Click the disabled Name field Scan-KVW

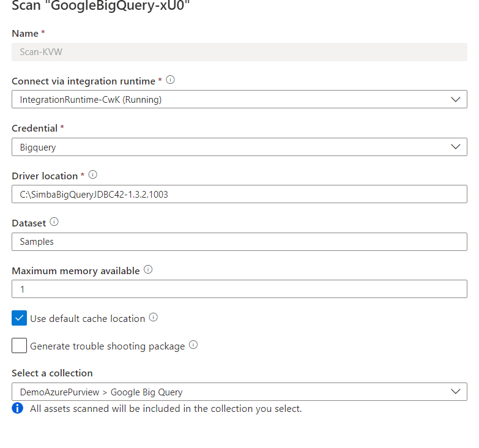pos(240,52)
